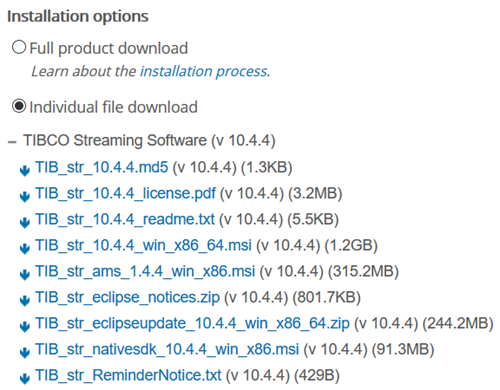This screenshot has height=390, width=500.
Task: Click download arrow beside eclipse_notices.zip
Action: [25, 301]
